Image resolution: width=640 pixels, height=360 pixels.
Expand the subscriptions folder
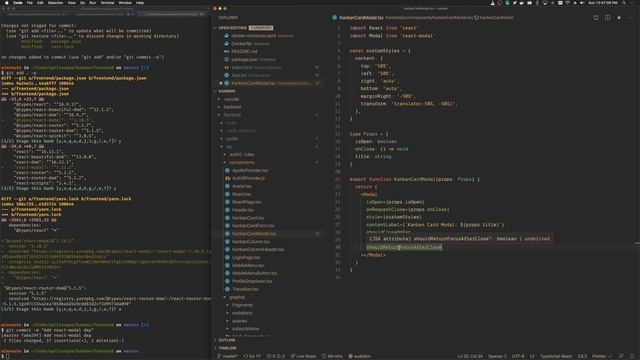point(245,329)
